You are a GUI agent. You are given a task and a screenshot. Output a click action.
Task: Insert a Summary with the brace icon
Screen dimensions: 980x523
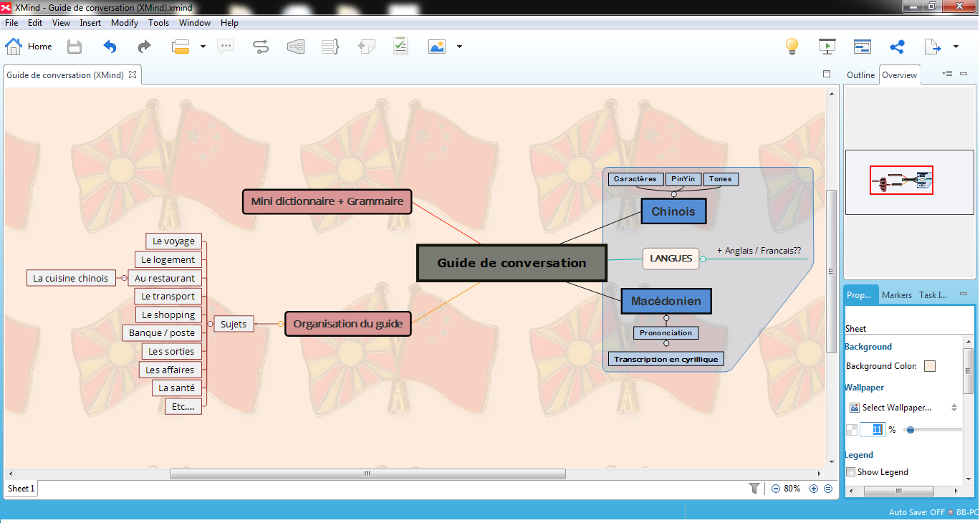click(330, 46)
